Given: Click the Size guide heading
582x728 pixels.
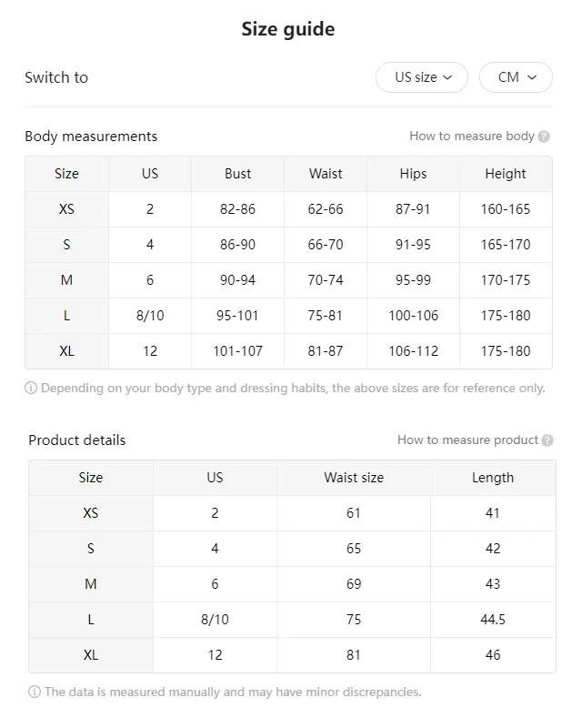Looking at the screenshot, I should 288,29.
